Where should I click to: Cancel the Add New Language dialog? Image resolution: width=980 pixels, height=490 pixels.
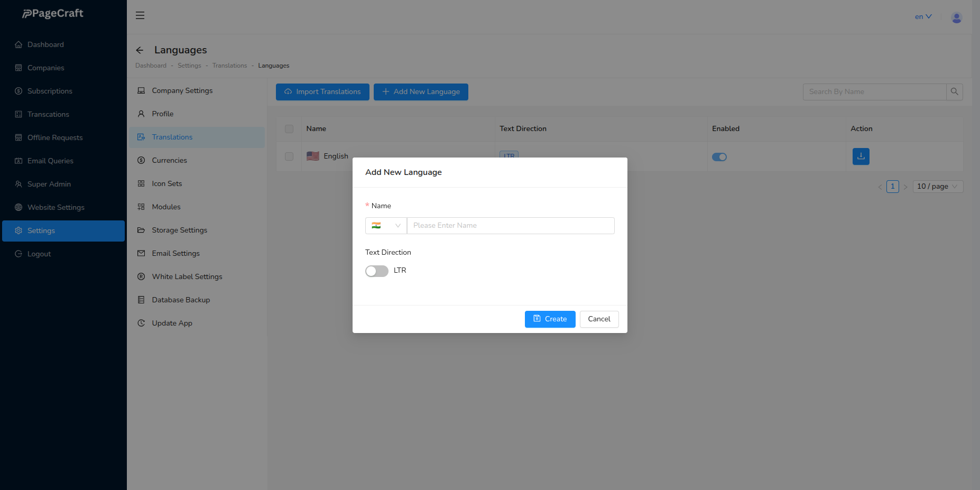(599, 319)
